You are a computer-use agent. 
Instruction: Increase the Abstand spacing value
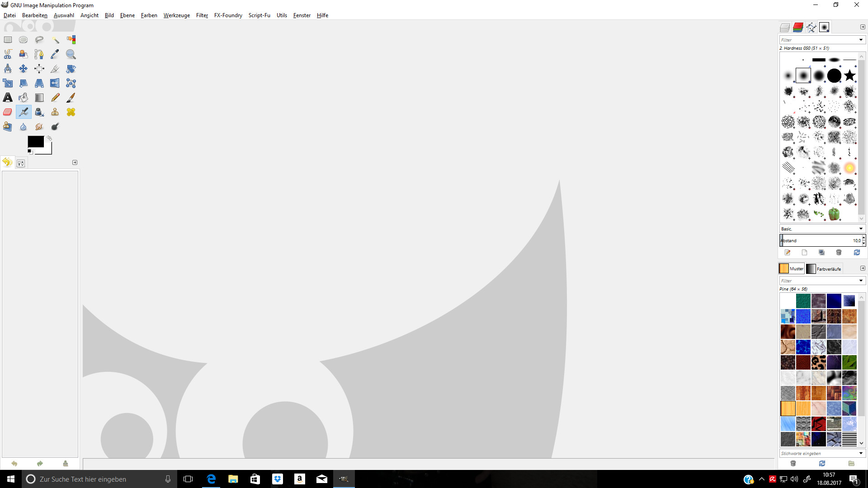863,238
